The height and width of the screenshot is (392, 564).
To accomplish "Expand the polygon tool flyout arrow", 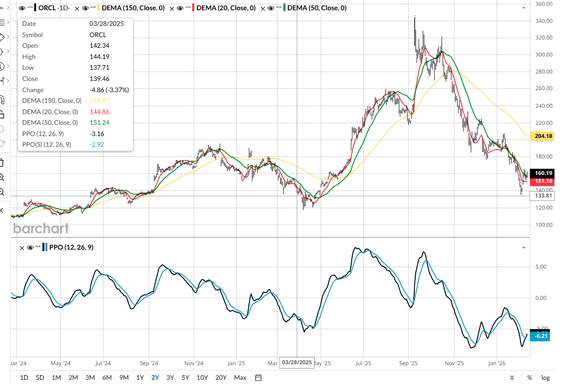I will [x=8, y=38].
